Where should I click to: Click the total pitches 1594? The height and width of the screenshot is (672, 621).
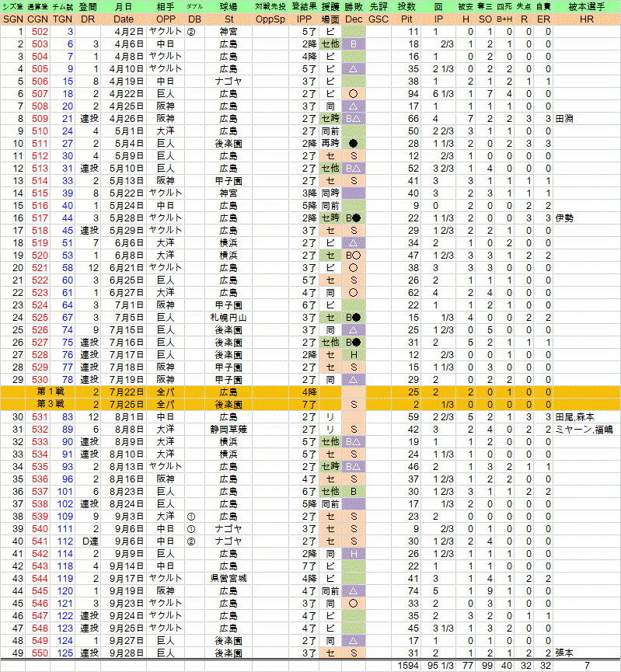click(408, 666)
